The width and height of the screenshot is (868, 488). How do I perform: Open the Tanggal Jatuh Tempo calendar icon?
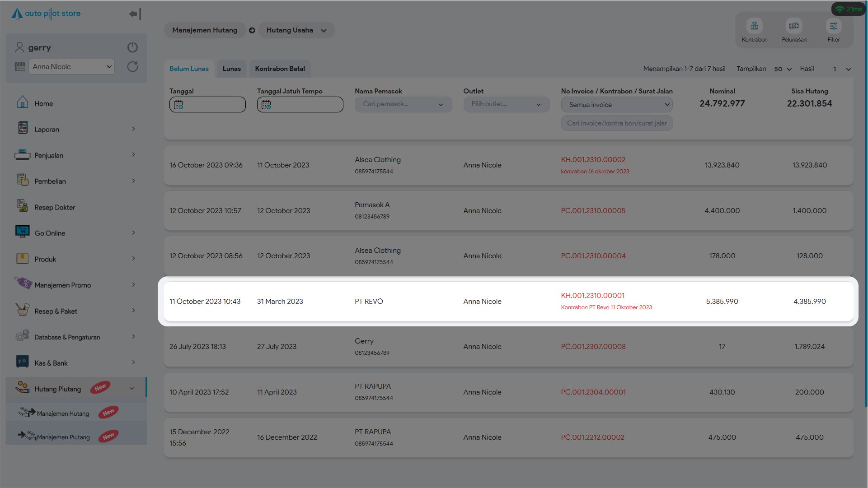(267, 105)
